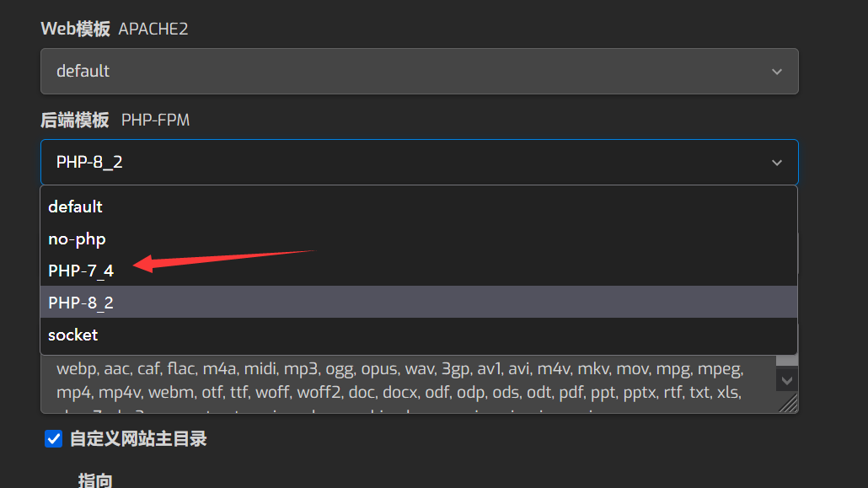Choose the no-php option
The width and height of the screenshot is (868, 488).
click(77, 239)
